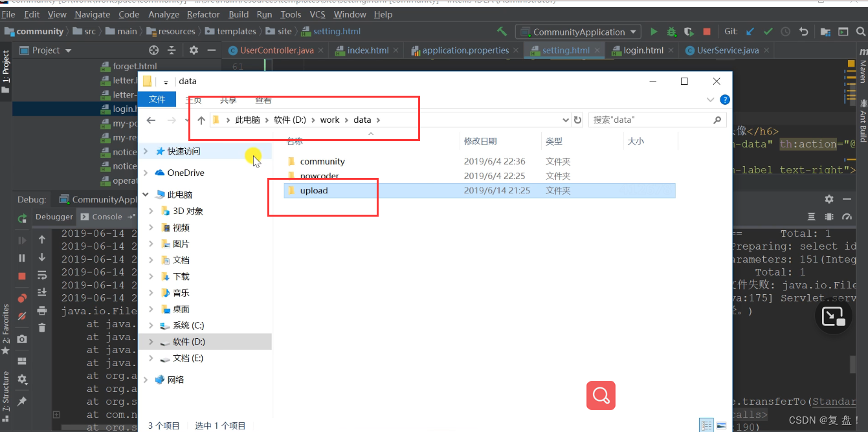The width and height of the screenshot is (868, 432).
Task: Switch Explorer to details view
Action: (x=707, y=425)
